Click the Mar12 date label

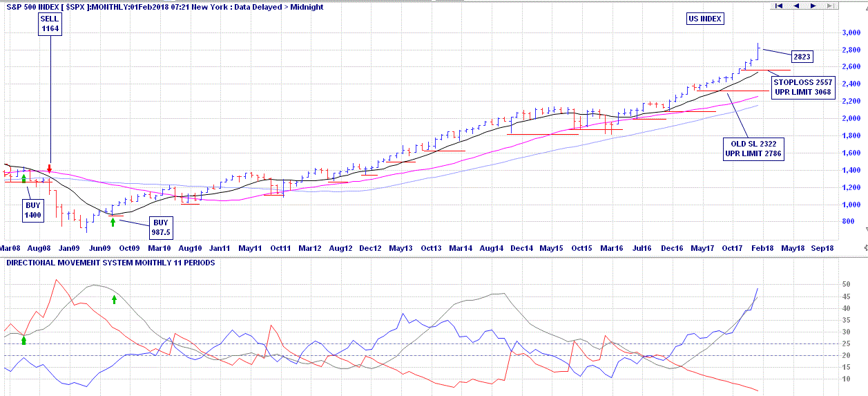[x=310, y=247]
